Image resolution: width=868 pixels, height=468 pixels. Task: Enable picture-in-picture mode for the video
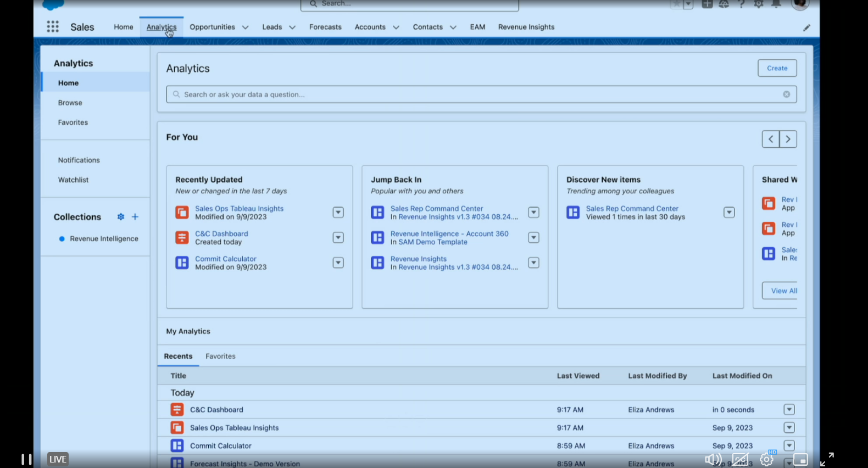(x=800, y=459)
